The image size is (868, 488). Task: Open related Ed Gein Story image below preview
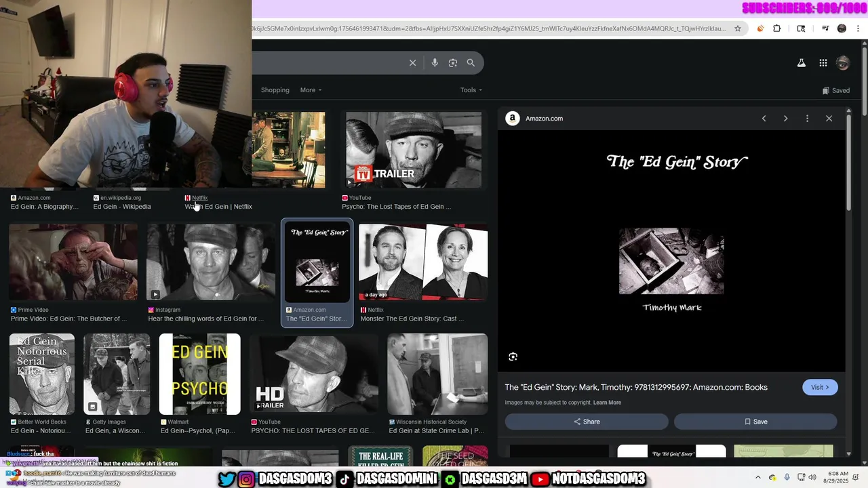(671, 452)
